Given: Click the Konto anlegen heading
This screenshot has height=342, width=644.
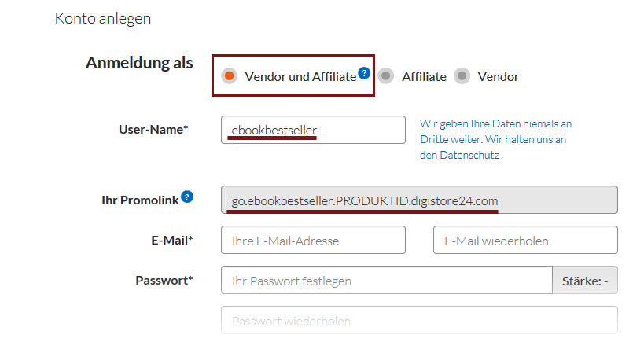Looking at the screenshot, I should tap(103, 18).
